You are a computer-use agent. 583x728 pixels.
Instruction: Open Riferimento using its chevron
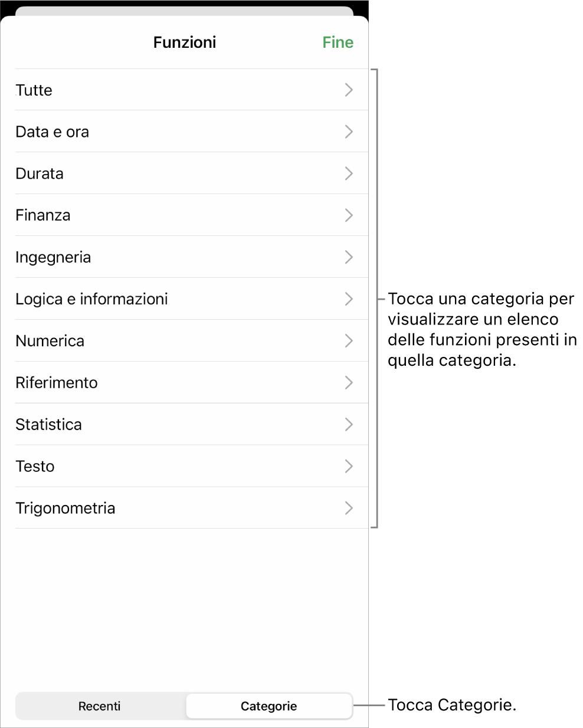coord(349,383)
